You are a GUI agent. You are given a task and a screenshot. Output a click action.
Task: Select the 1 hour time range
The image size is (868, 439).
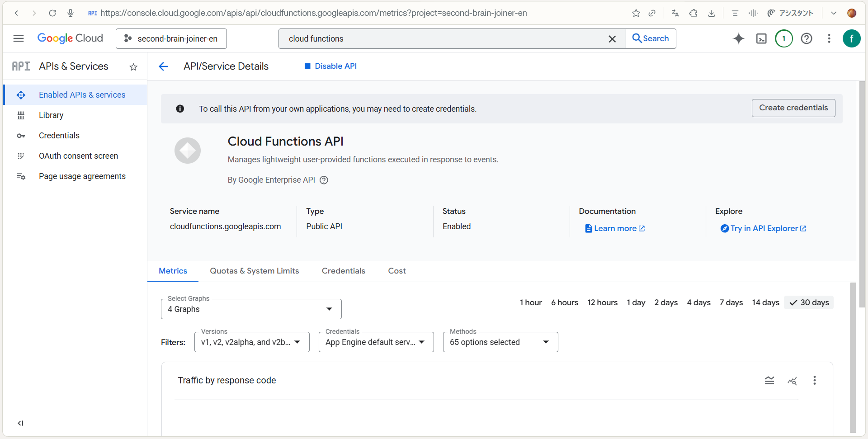click(530, 302)
